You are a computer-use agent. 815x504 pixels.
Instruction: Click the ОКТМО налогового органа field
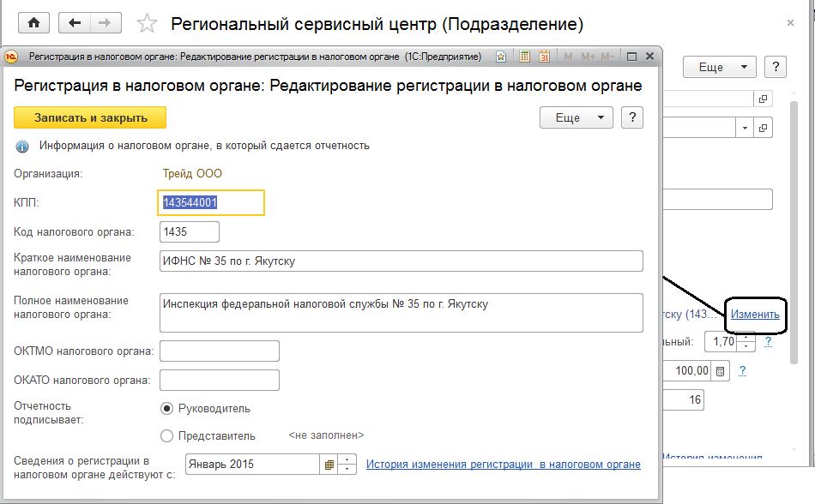coord(220,351)
